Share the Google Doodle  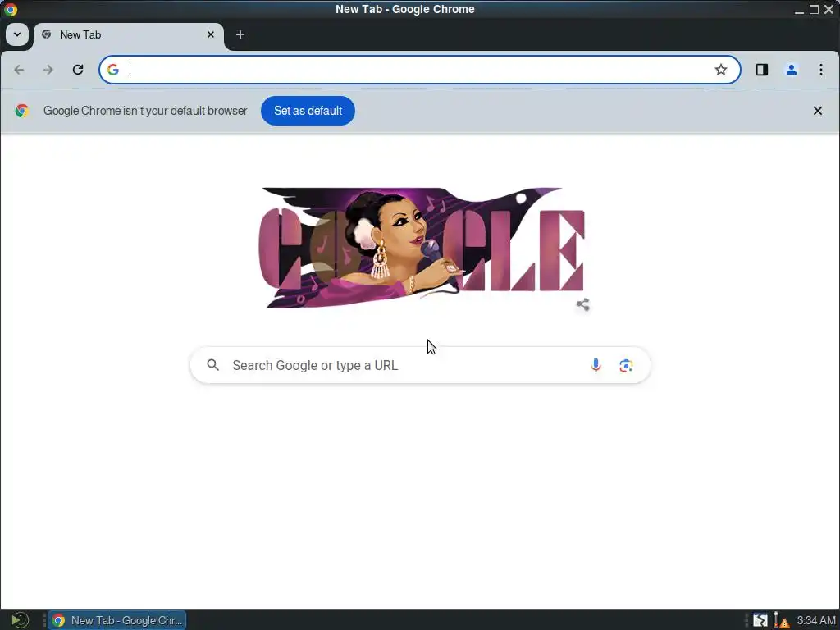(583, 304)
